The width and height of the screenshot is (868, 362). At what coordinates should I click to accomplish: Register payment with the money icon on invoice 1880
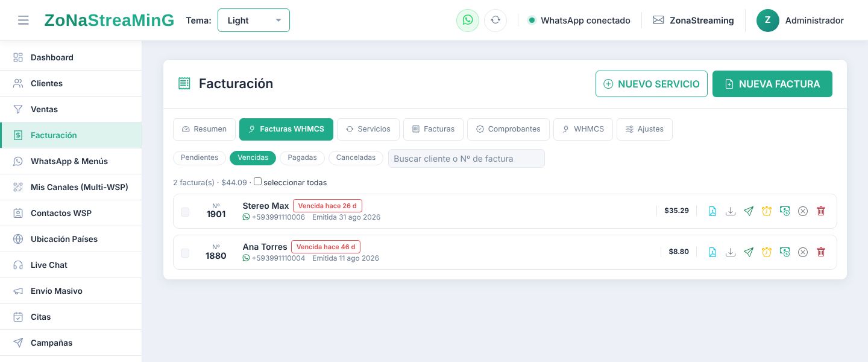pyautogui.click(x=785, y=252)
